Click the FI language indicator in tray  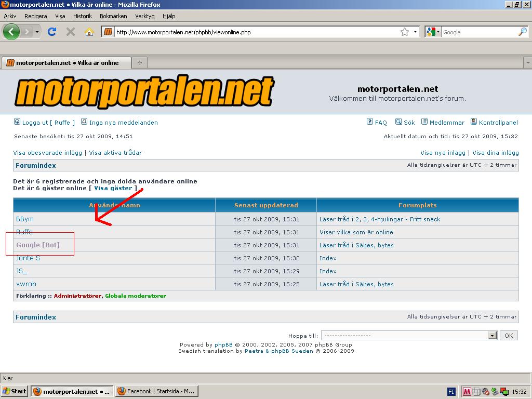[451, 392]
